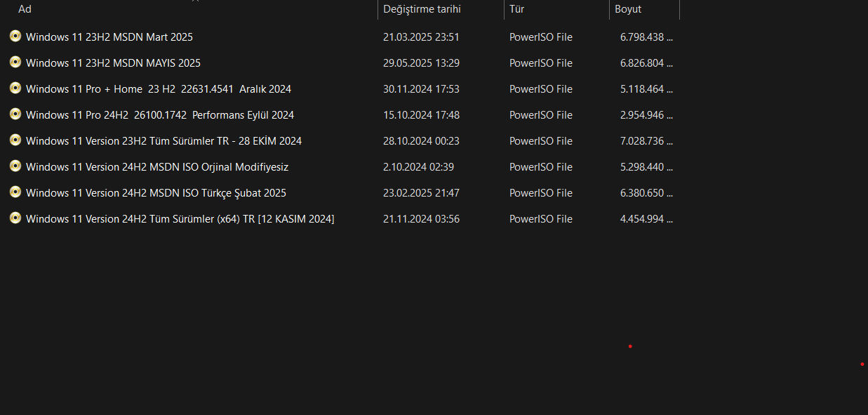This screenshot has width=868, height=415.
Task: Click the date 29.05.2025 13:29
Action: 421,63
